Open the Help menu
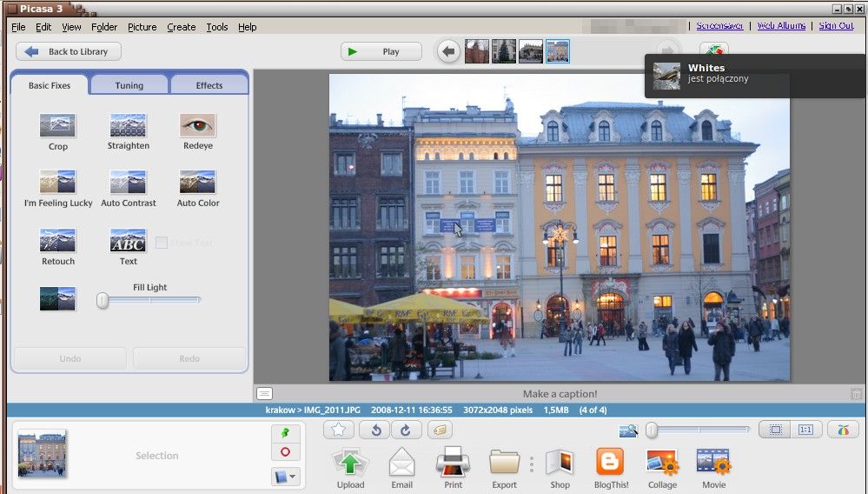The image size is (868, 494). click(x=248, y=27)
